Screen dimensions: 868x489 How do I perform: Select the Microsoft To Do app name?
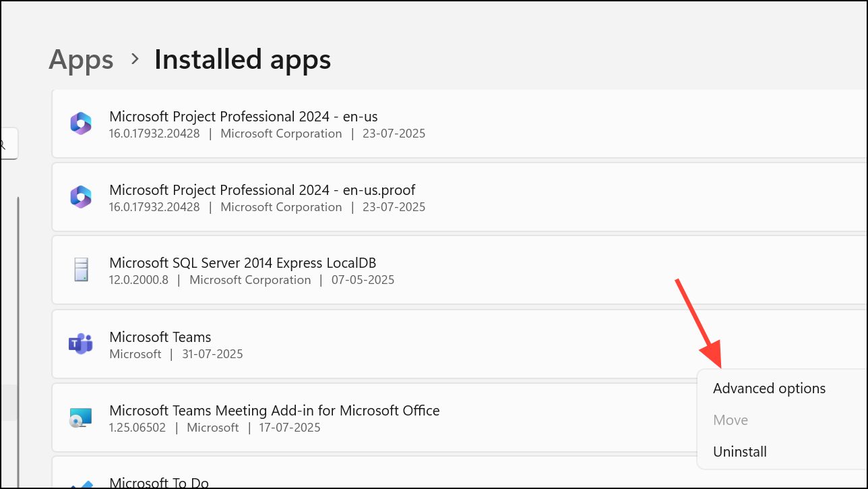click(159, 483)
